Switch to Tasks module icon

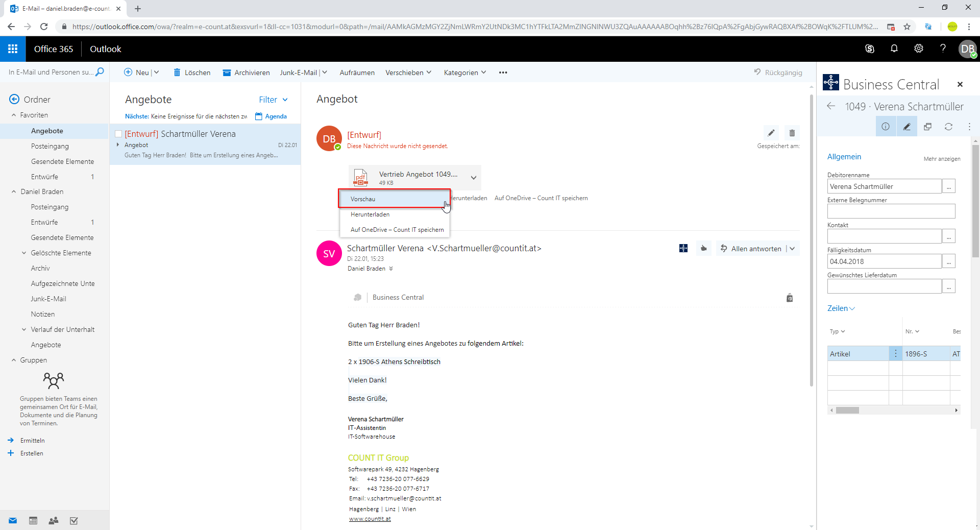[x=74, y=521]
